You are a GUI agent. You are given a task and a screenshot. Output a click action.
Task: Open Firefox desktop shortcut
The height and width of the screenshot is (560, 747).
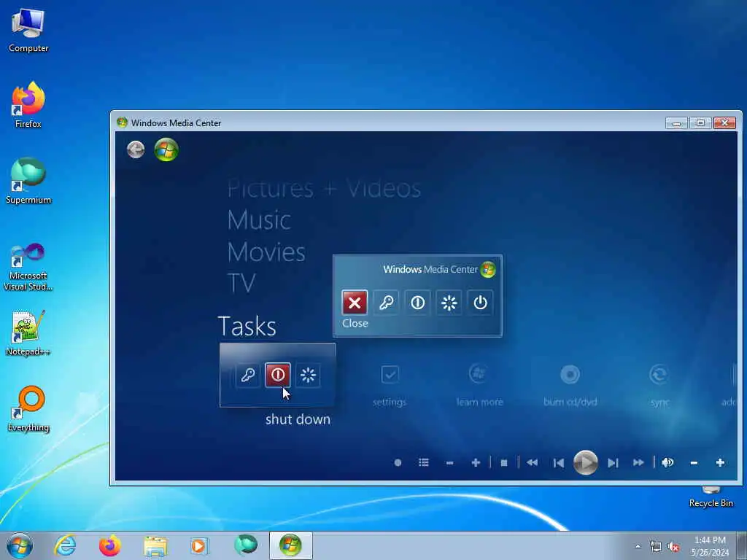(x=28, y=105)
